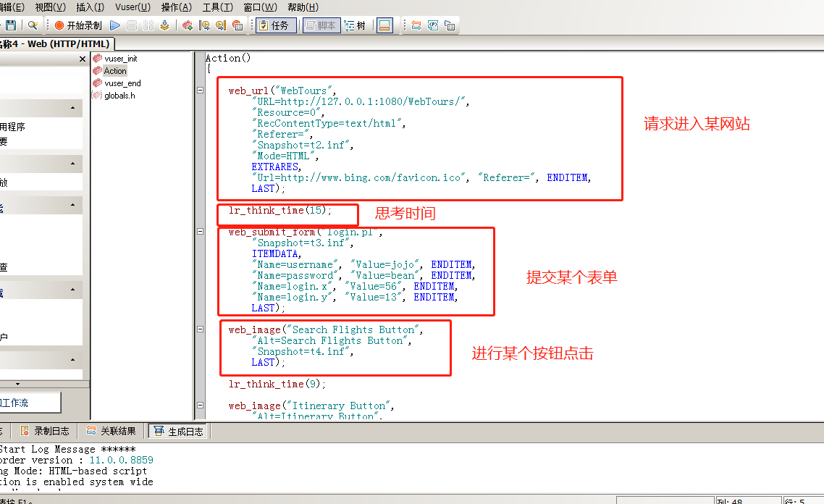Click the Stop replay square icon
824x504 pixels.
(132, 25)
